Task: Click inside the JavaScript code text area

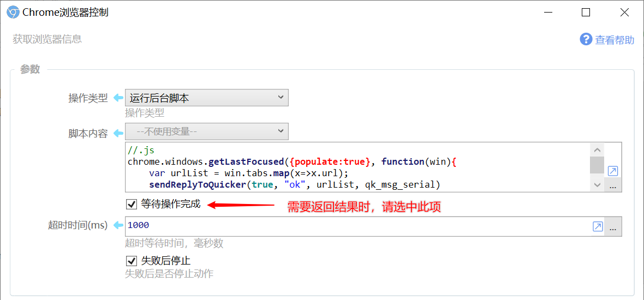Action: (357, 167)
